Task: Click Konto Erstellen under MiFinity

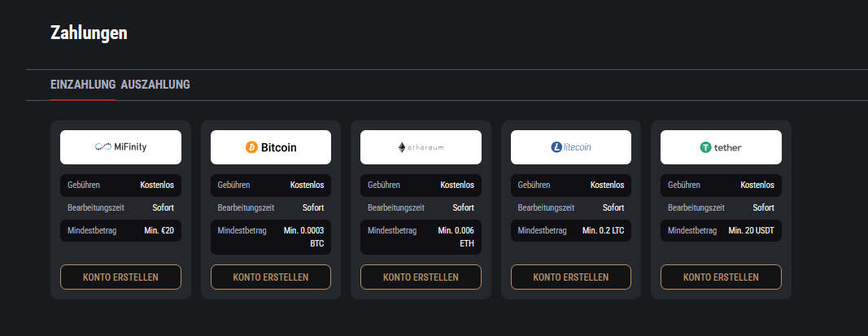Action: 120,277
